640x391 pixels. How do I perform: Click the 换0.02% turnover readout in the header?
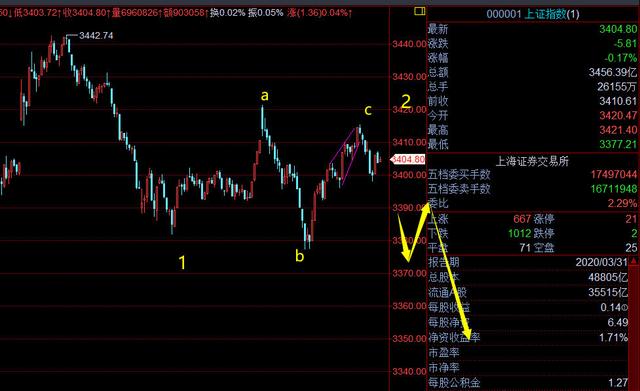(x=228, y=13)
